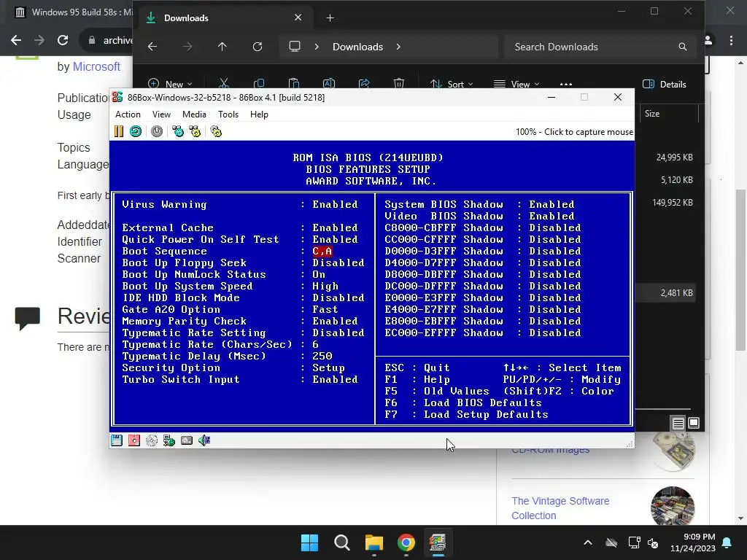Screen dimensions: 747x560
Task: Hard reset the emulated machine
Action: [x=136, y=131]
